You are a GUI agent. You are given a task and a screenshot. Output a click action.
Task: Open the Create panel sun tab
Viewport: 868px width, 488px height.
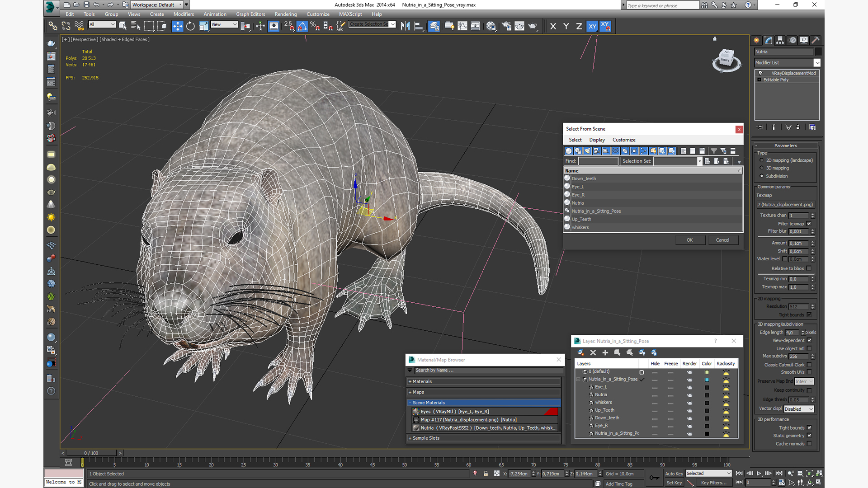click(757, 40)
